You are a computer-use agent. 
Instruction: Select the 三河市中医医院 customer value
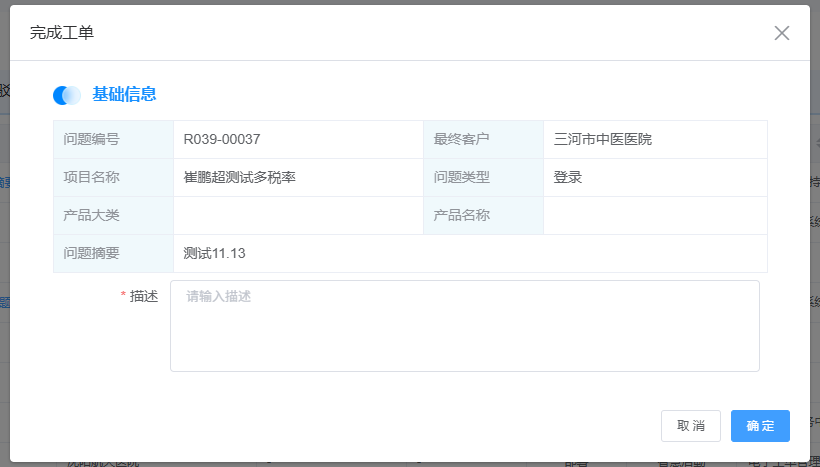click(x=603, y=140)
